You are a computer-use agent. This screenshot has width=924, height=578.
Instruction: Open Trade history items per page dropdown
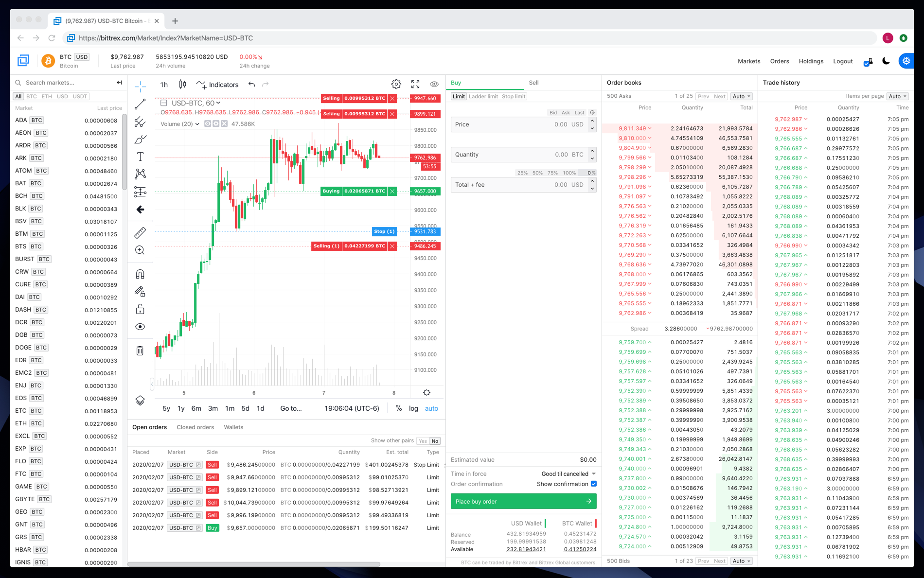click(x=897, y=96)
